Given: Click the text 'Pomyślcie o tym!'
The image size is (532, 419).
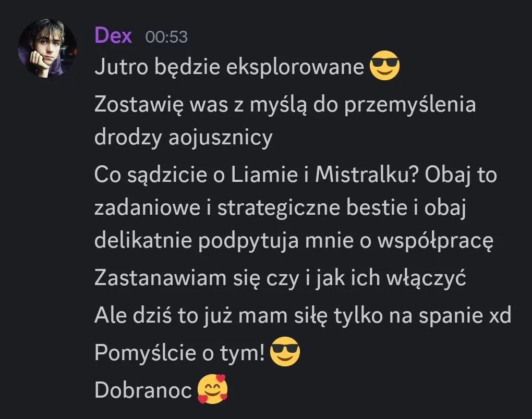Looking at the screenshot, I should 179,353.
